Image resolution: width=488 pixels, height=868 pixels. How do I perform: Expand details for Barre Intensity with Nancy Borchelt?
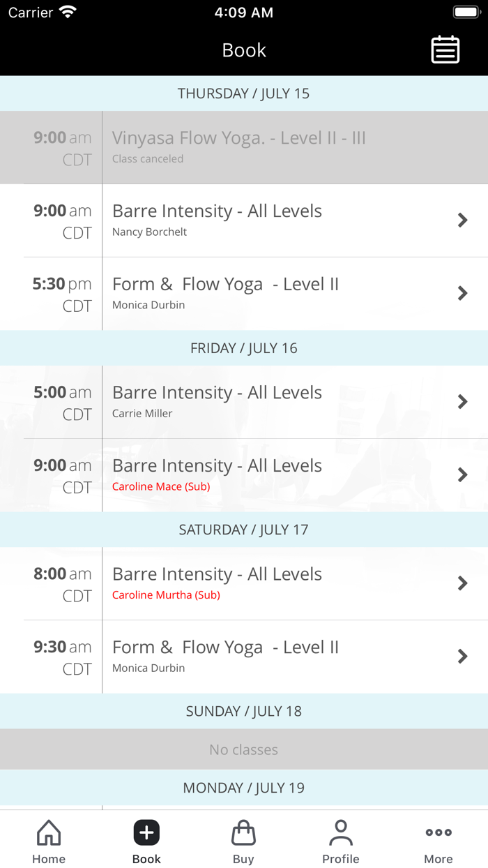(x=244, y=220)
